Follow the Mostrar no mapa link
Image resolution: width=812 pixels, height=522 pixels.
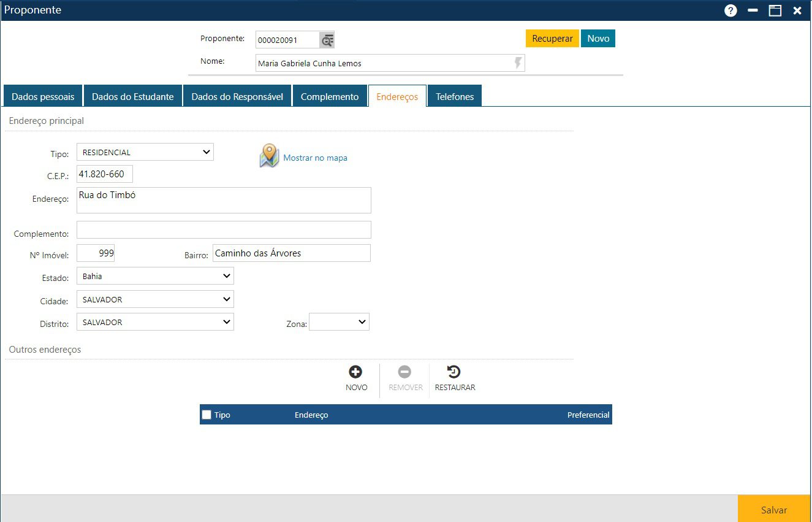tap(315, 158)
